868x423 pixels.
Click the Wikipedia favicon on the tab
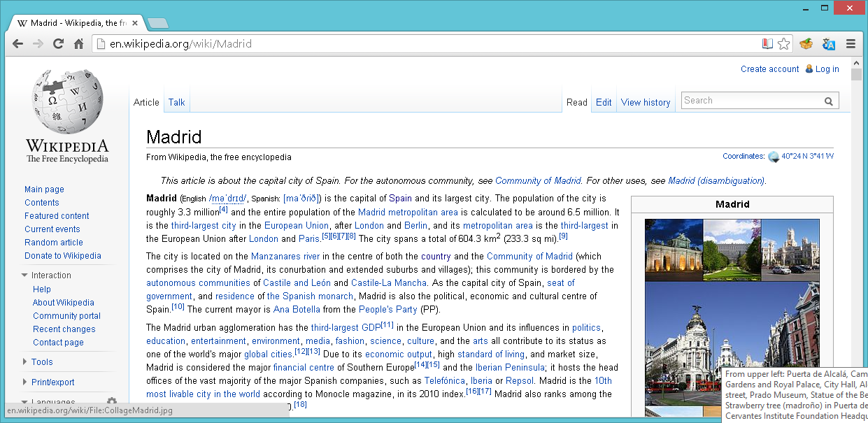tap(22, 23)
